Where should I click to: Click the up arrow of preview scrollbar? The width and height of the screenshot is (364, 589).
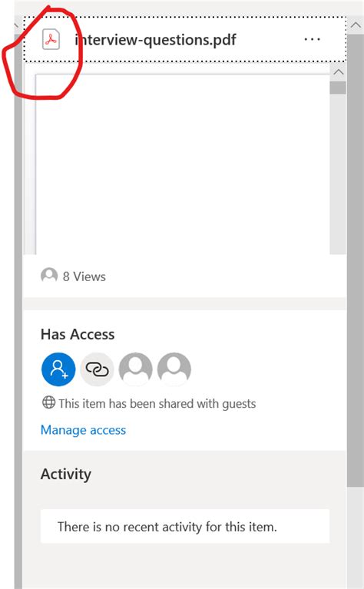coord(338,71)
